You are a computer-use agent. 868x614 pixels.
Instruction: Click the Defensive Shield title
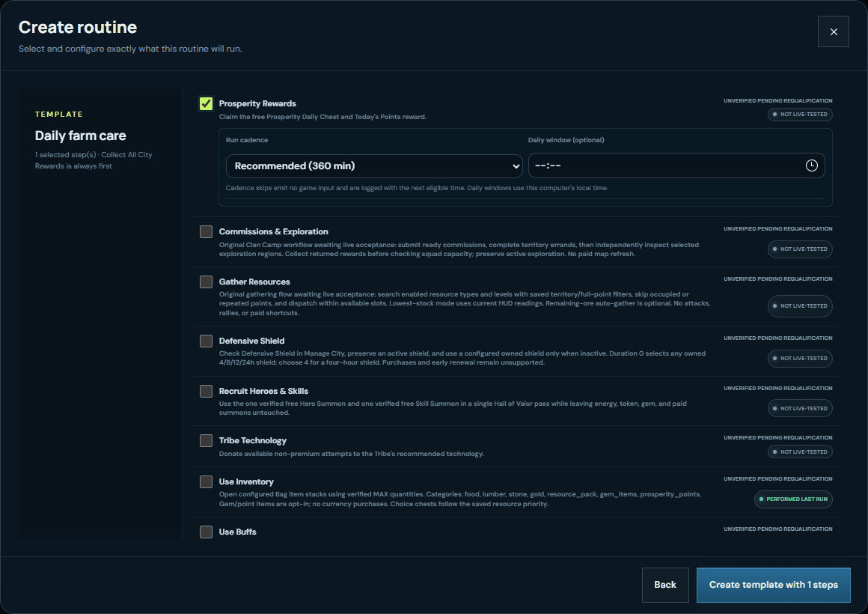coord(252,341)
